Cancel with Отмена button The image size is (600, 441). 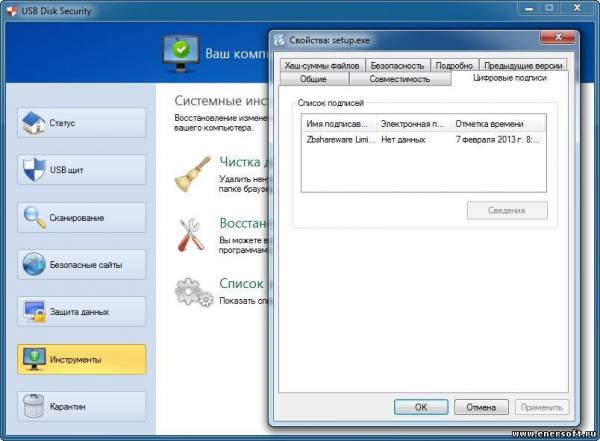[481, 407]
